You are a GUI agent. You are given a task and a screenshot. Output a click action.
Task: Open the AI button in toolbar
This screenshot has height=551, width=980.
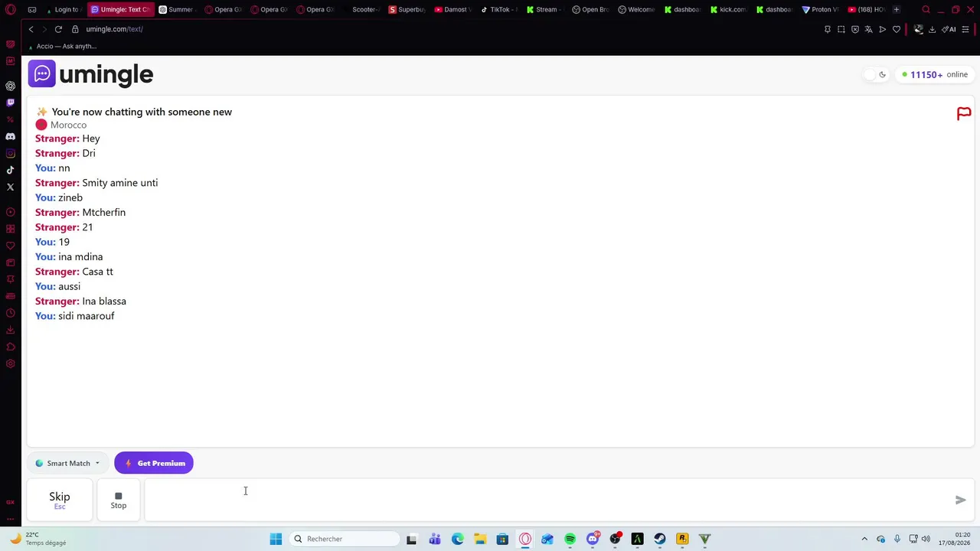tap(949, 29)
